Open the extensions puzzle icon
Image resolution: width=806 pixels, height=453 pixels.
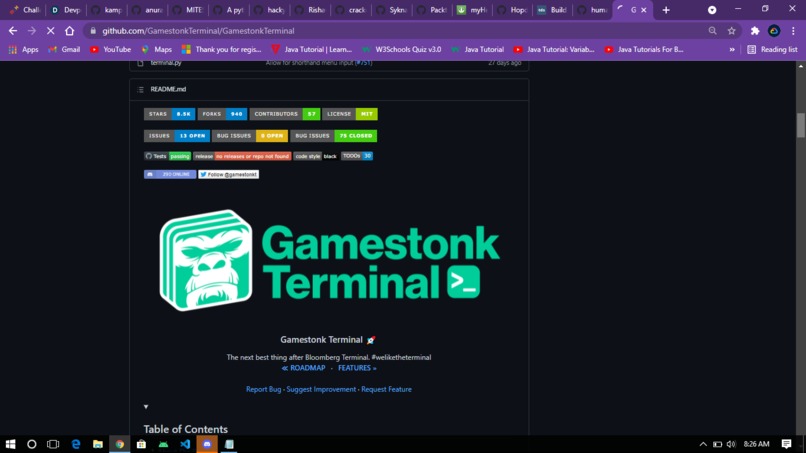click(x=755, y=31)
